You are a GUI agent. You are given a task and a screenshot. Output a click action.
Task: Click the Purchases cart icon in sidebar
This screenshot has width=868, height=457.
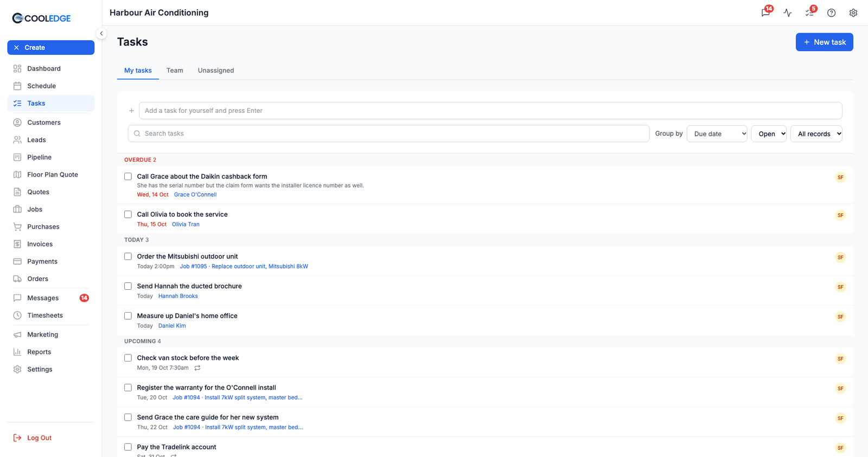17,227
